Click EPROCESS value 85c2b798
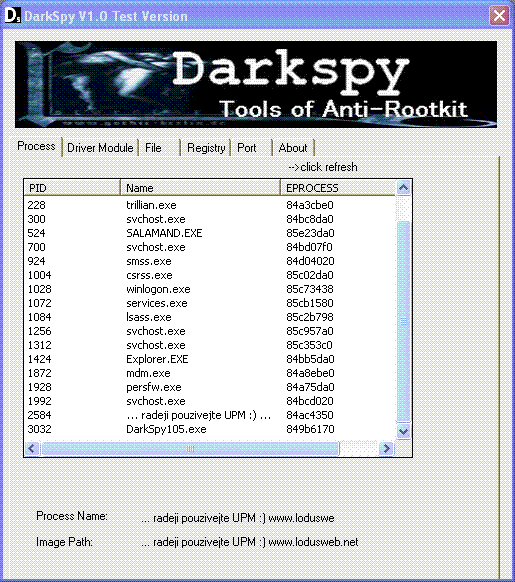This screenshot has height=582, width=515. pyautogui.click(x=310, y=317)
